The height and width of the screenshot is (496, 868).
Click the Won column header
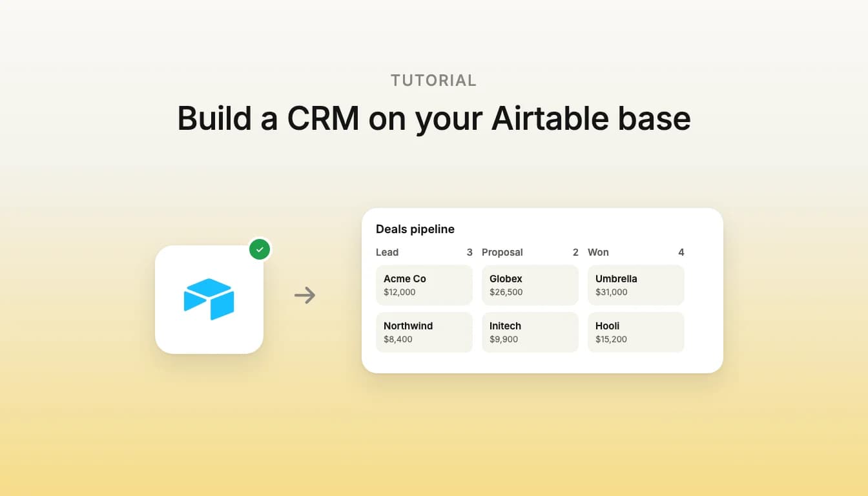coord(598,253)
